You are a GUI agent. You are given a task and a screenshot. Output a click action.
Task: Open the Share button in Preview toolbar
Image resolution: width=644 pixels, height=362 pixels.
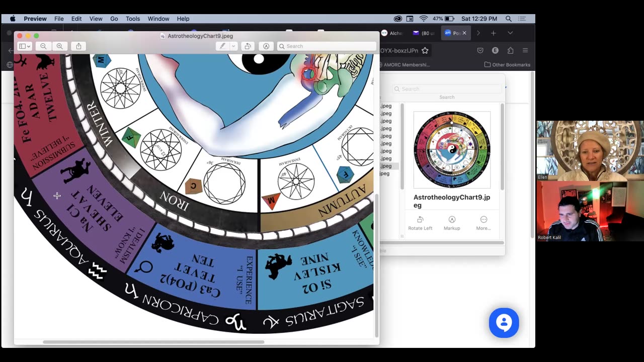click(x=78, y=46)
